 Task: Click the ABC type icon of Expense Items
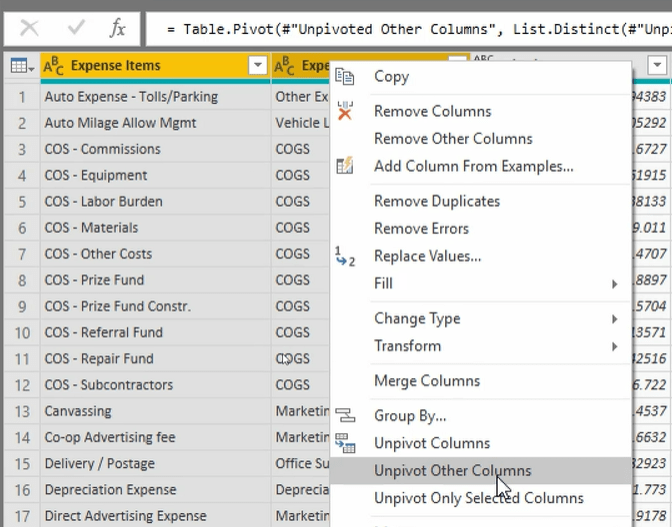click(x=54, y=66)
